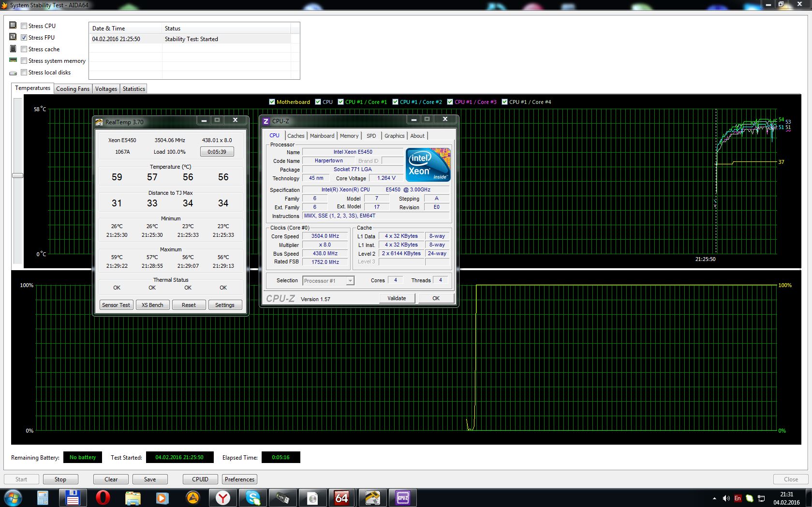Enable the Stress CPU checkbox
Viewport: 812px width, 507px height.
(24, 26)
